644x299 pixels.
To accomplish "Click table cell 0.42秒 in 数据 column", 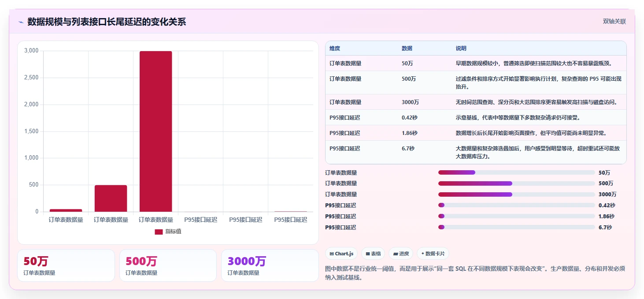I will pyautogui.click(x=409, y=118).
